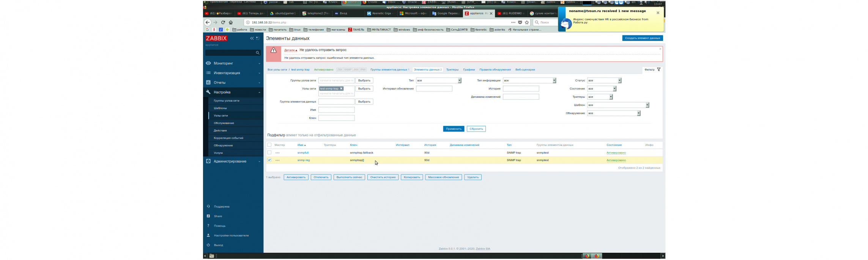Screen dimensions: 868x260
Task: Hide the Zabbix sidebar with the square icon
Action: pos(258,38)
